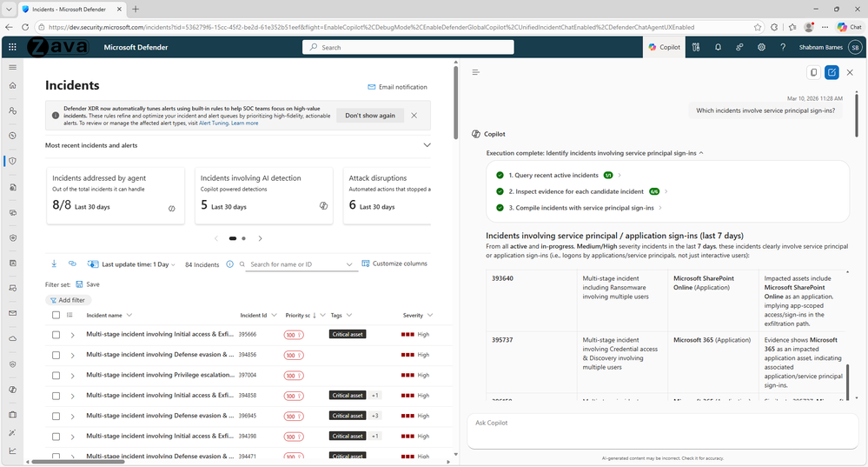This screenshot has height=467, width=868.
Task: Open the Alert Tuning link
Action: [213, 123]
